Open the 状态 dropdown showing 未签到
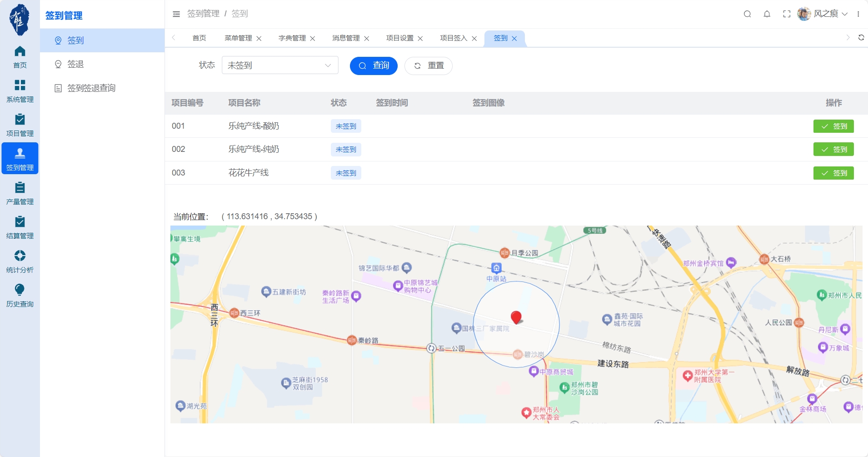The image size is (868, 457). 280,65
